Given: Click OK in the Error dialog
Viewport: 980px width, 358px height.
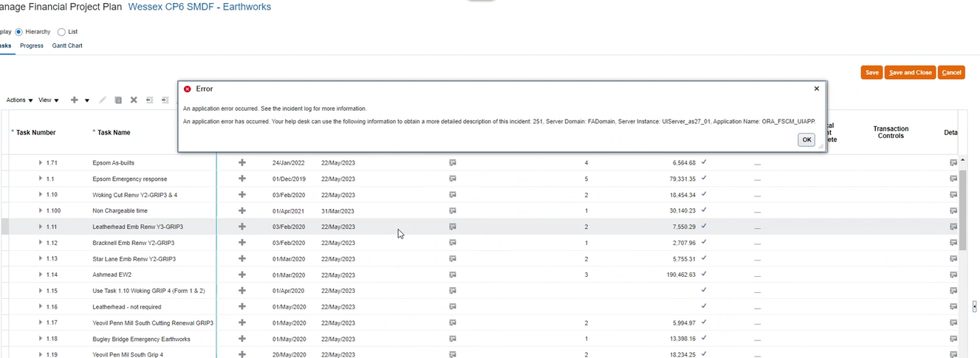Looking at the screenshot, I should tap(806, 140).
